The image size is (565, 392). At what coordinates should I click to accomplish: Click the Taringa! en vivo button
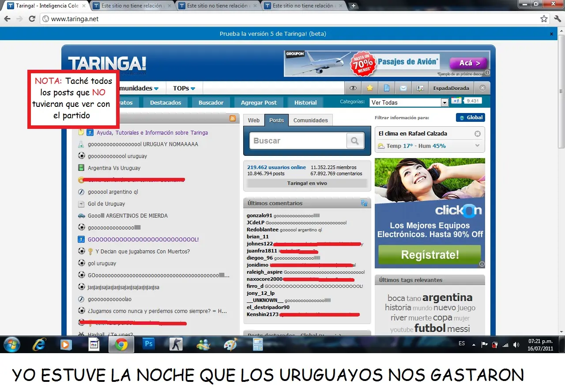[307, 183]
